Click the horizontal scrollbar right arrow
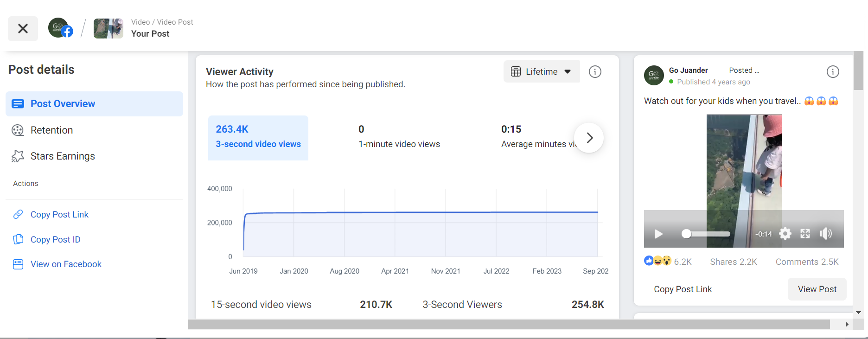868x339 pixels. pyautogui.click(x=847, y=325)
